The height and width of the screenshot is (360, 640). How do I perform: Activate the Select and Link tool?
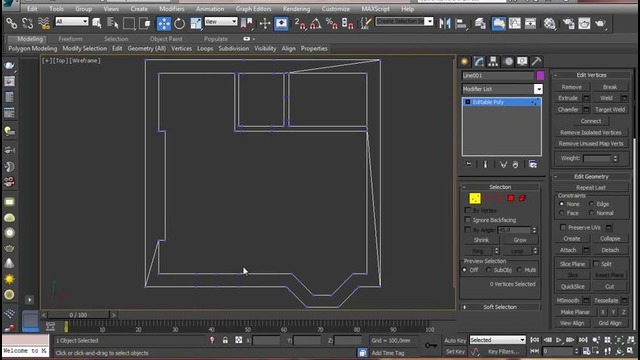(11, 24)
